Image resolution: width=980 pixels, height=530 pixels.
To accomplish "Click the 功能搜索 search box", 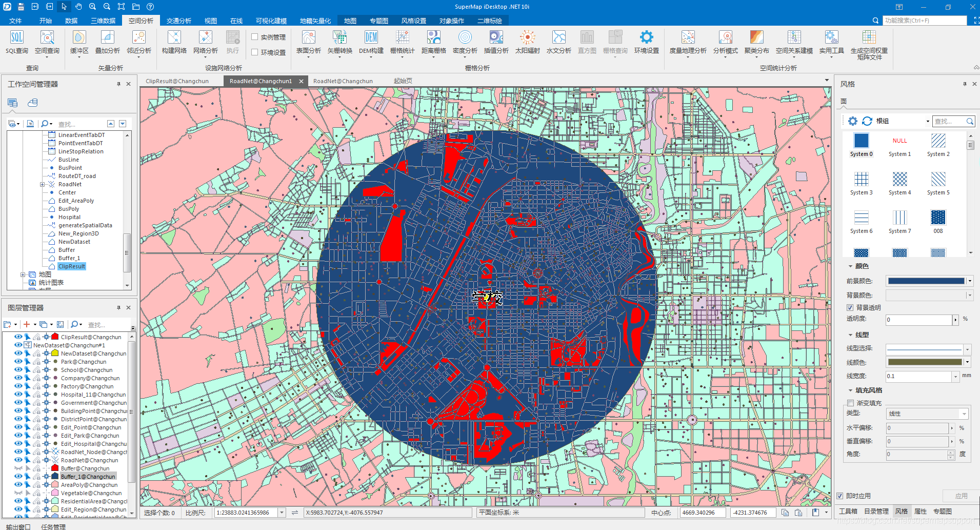I will tap(925, 21).
